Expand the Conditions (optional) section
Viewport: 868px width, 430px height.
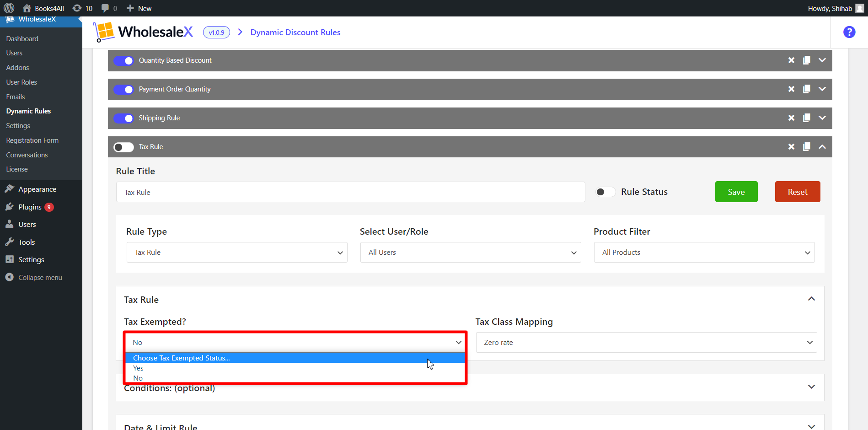tap(811, 387)
